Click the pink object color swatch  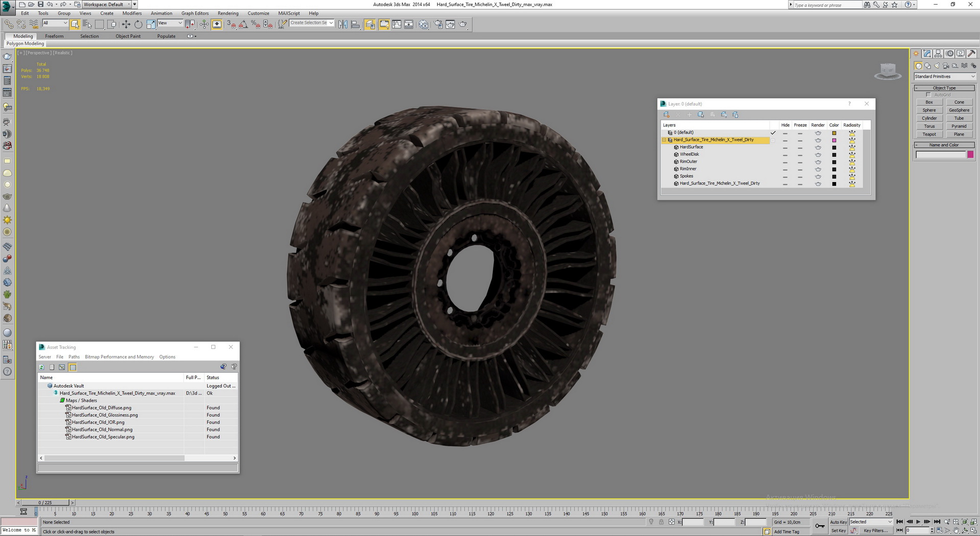970,155
